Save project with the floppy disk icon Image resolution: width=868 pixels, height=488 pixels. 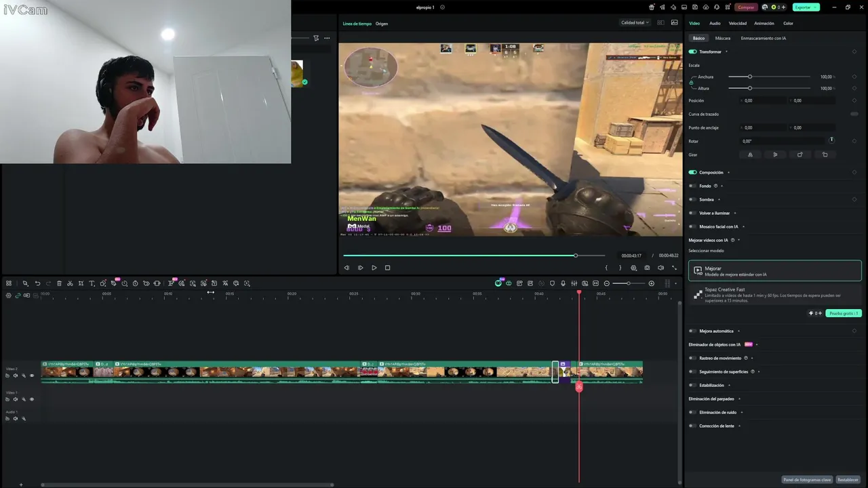[x=695, y=7]
